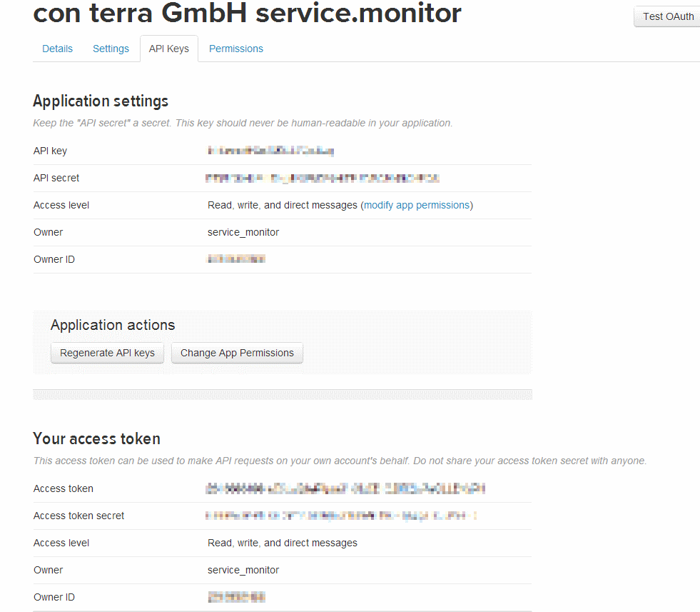Click the Application actions heading

point(113,325)
